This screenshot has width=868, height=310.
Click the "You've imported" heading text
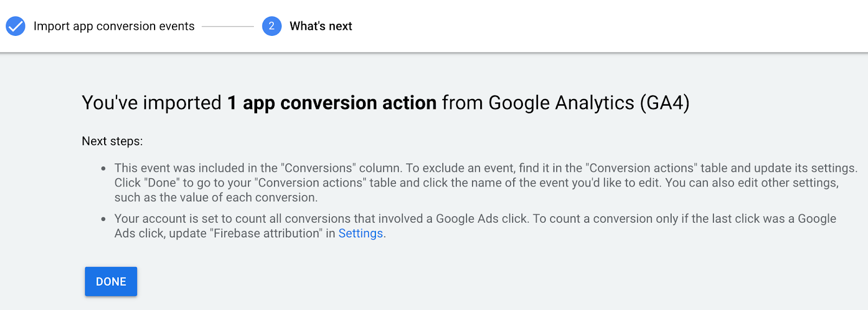click(152, 103)
